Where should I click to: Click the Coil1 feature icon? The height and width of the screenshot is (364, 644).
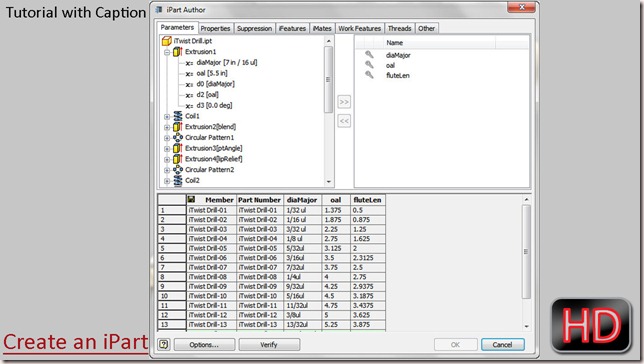(177, 116)
